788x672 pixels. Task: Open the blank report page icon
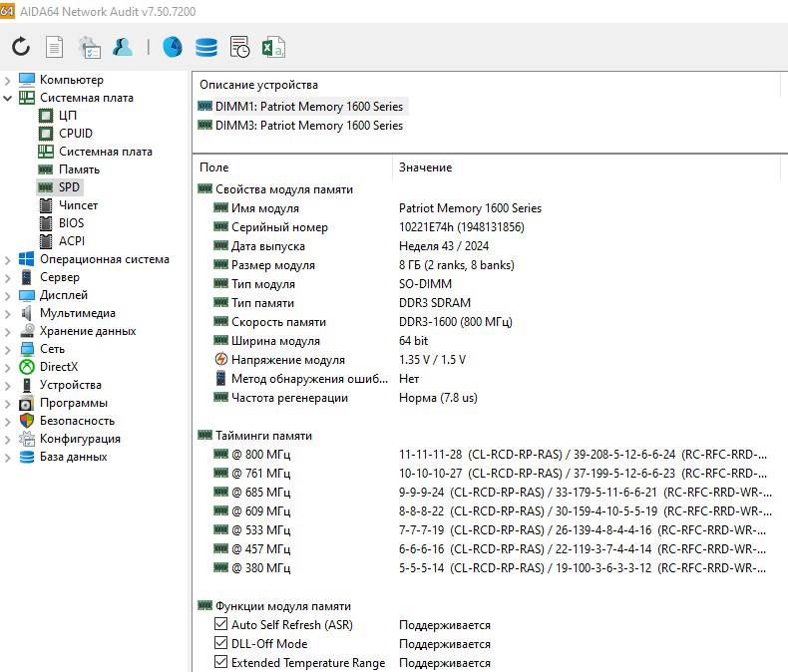[55, 47]
